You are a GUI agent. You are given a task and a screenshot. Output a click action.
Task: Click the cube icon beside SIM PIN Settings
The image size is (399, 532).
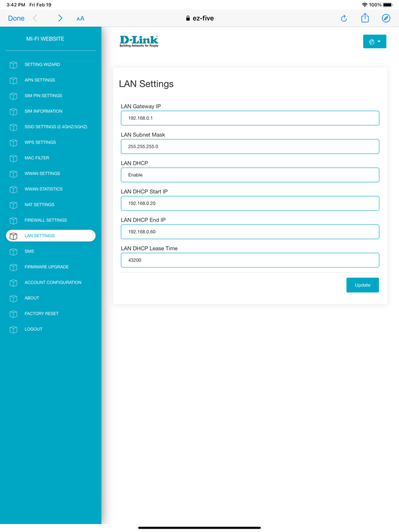[x=13, y=96]
